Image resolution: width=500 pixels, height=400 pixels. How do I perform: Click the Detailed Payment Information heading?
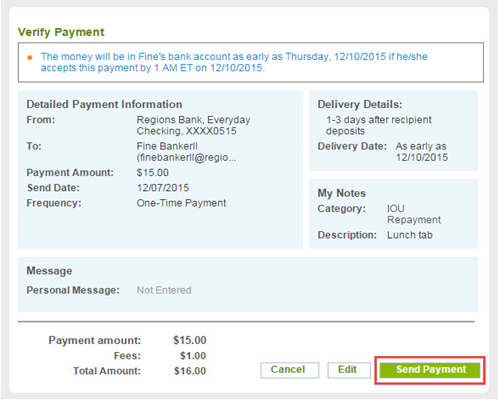point(104,104)
